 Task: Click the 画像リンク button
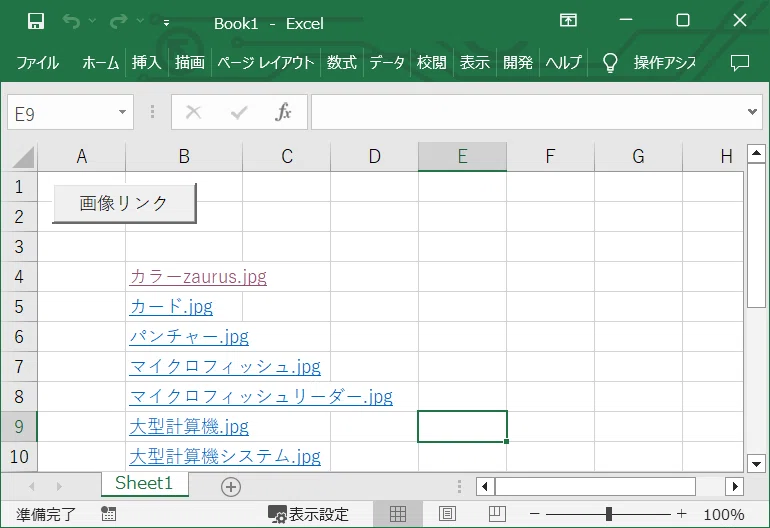click(x=124, y=203)
